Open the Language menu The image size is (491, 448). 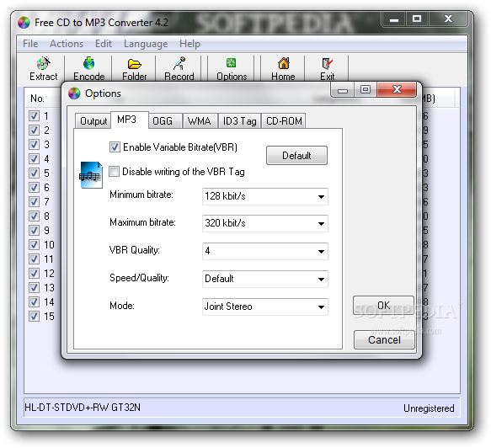(146, 44)
